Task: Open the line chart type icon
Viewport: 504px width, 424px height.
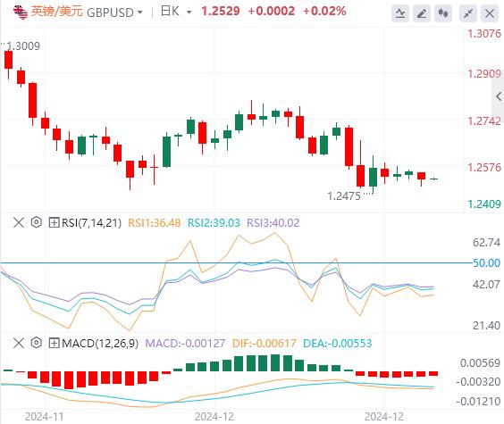Action: pyautogui.click(x=400, y=13)
